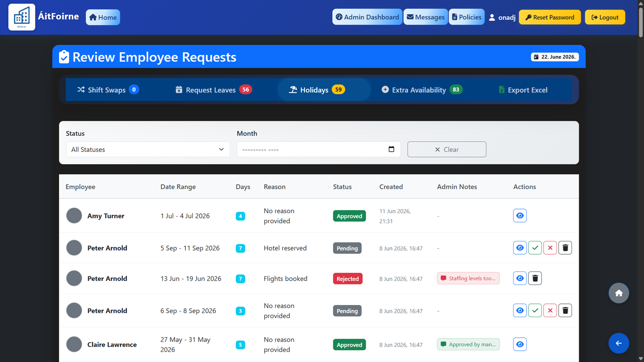Click the Created column header
Viewport: 644px width, 362px height.
click(x=391, y=187)
